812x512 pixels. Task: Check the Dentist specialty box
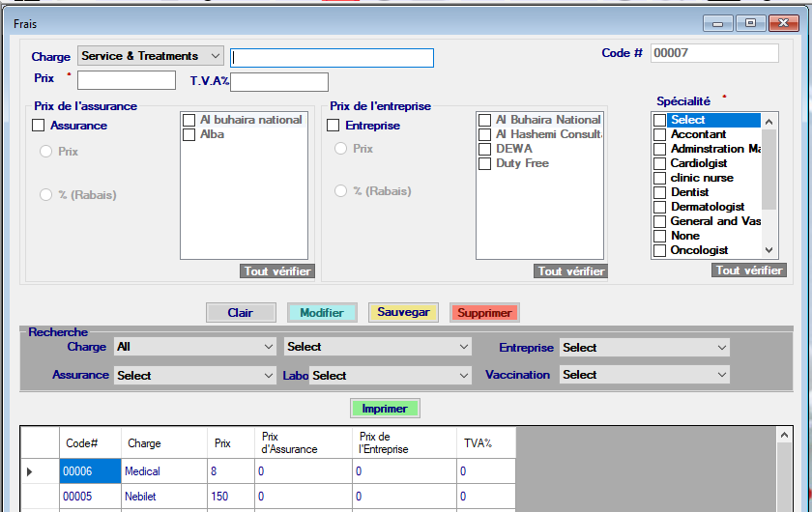(660, 192)
